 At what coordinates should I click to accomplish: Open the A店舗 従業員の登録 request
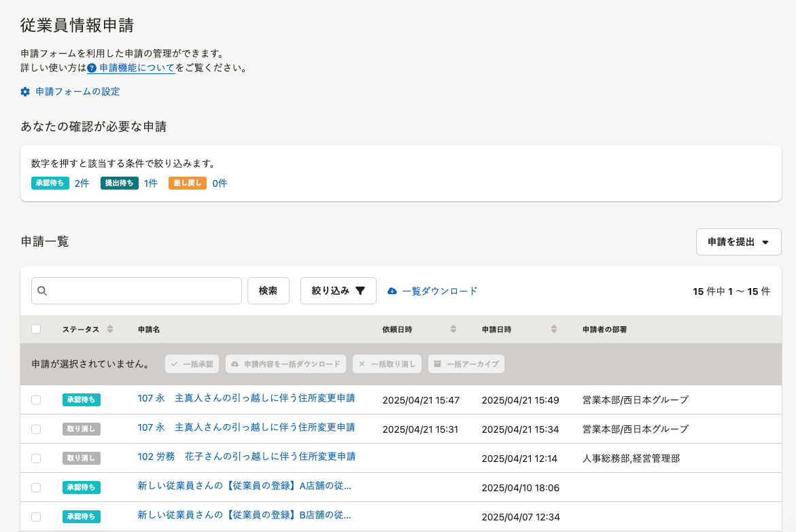pos(244,486)
